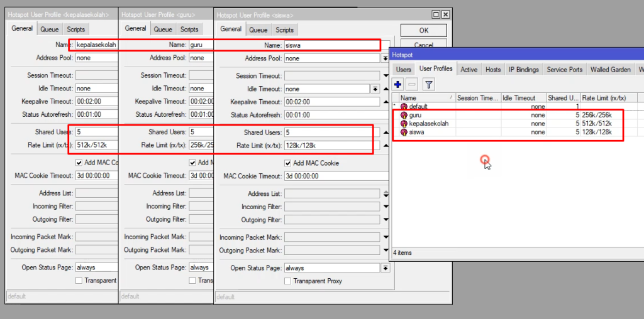Click the minus Remove button in Hotspot window
Image resolution: width=644 pixels, height=319 pixels.
click(412, 85)
